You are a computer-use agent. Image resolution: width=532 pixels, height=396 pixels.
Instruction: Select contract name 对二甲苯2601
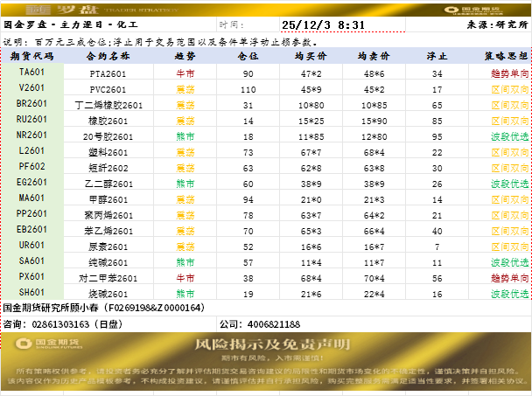click(x=108, y=278)
